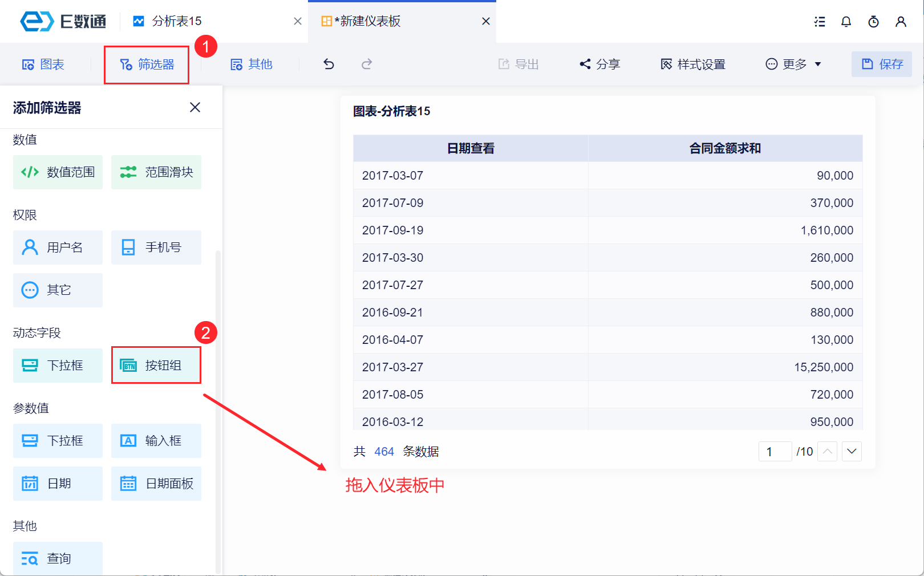
Task: Expand the 更多 dropdown
Action: pos(793,64)
